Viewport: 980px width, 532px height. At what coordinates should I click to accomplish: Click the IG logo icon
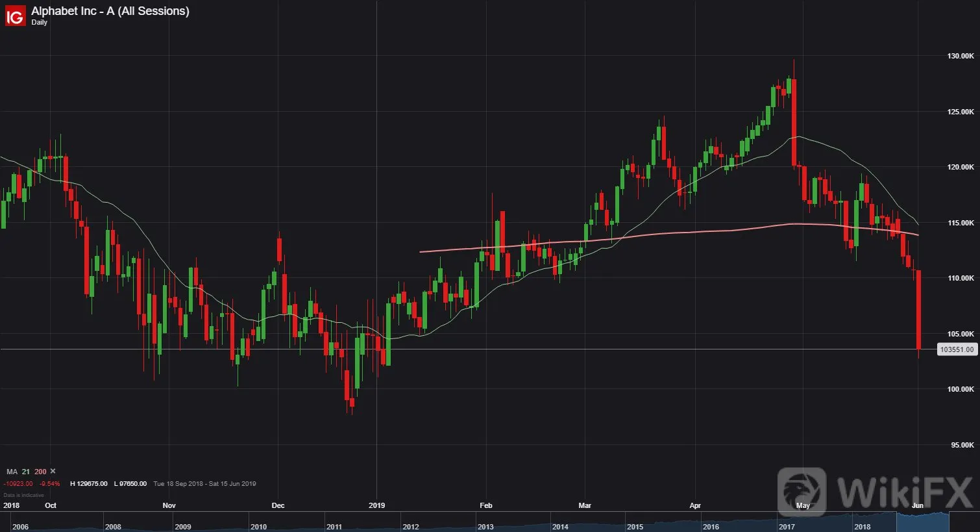click(15, 16)
